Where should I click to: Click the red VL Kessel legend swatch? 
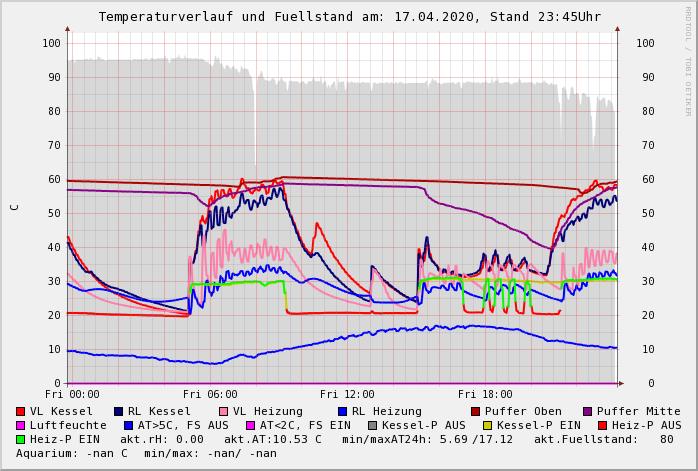pos(21,411)
